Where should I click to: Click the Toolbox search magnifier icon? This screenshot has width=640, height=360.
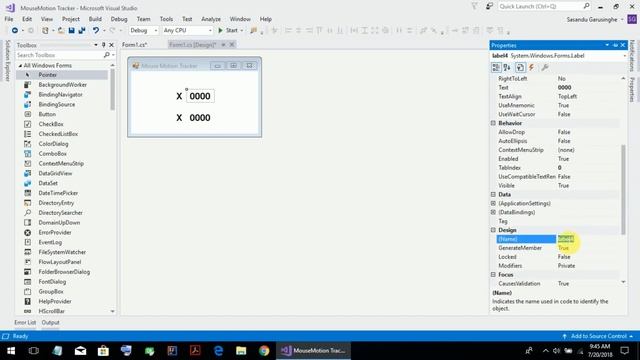(107, 55)
